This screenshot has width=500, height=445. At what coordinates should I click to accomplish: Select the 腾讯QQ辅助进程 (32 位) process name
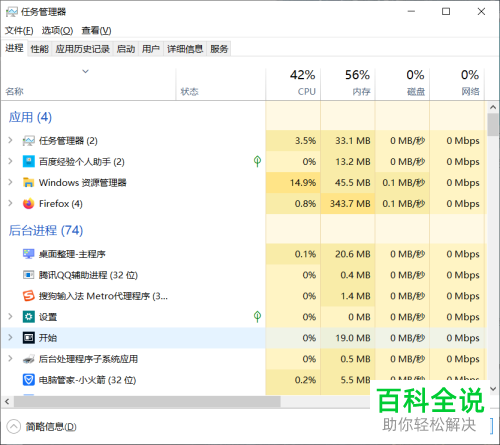click(88, 275)
